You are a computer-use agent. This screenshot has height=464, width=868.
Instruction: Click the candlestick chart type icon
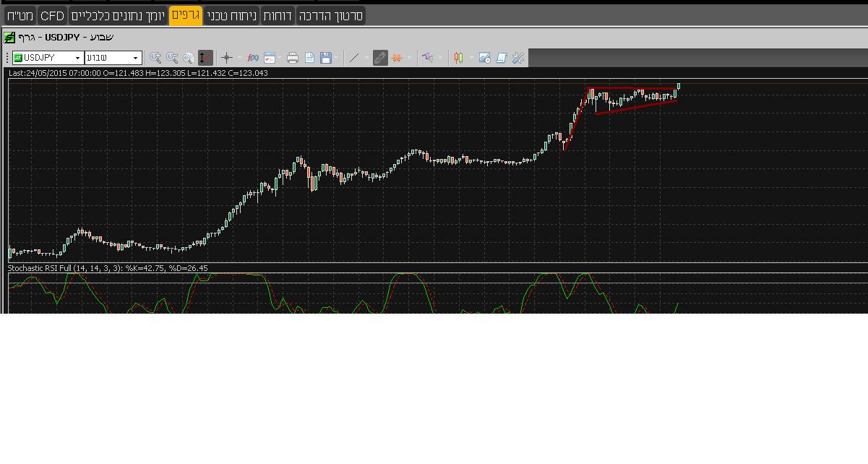click(x=458, y=58)
